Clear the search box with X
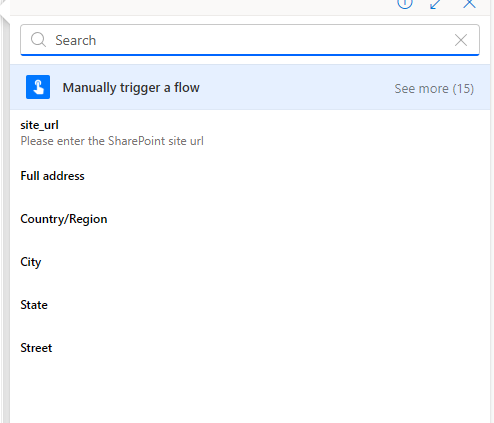Image resolution: width=494 pixels, height=423 pixels. pos(461,40)
